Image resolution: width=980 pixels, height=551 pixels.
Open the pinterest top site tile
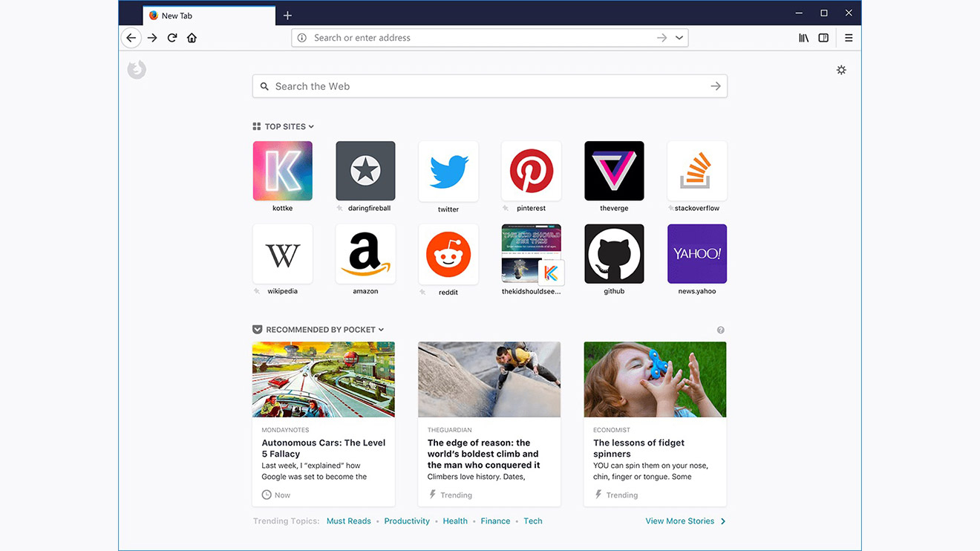pyautogui.click(x=532, y=171)
